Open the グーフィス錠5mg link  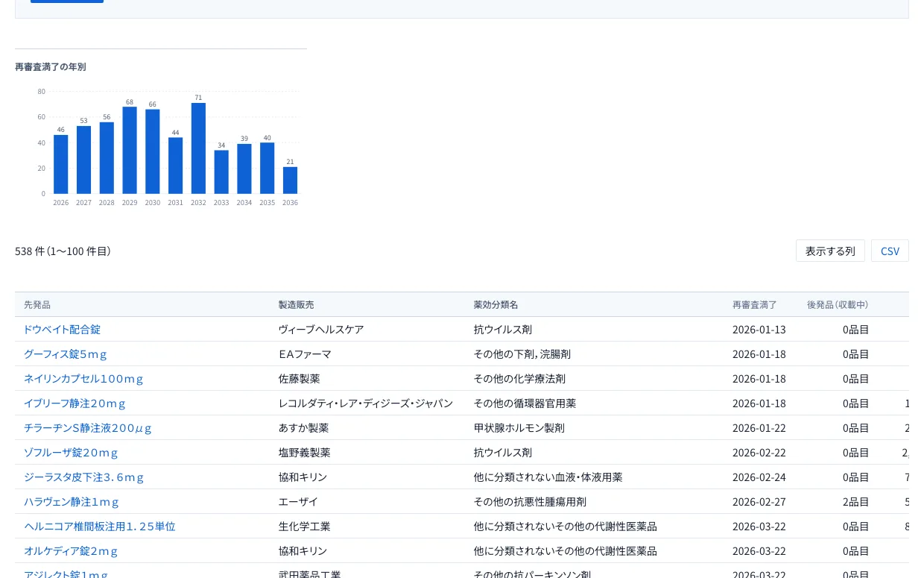click(66, 354)
